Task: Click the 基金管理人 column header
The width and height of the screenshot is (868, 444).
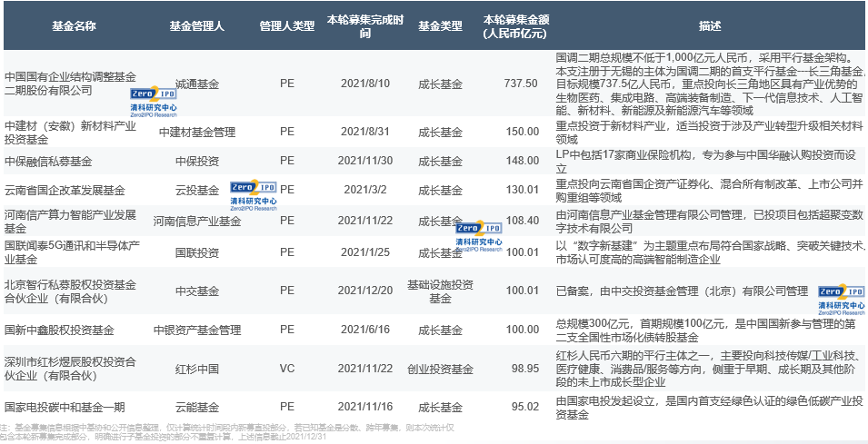Action: pyautogui.click(x=197, y=26)
